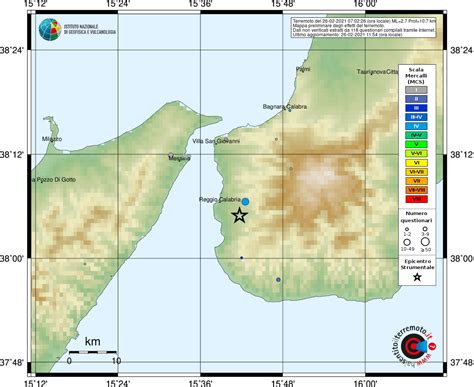This screenshot has width=474, height=387.
Task: Click the Istituto Nazionale di Geofisica text
Action: [x=90, y=29]
